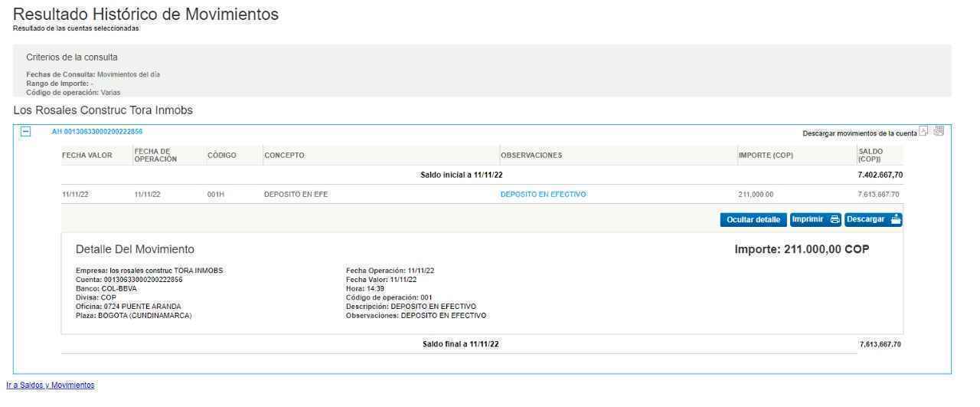
Task: Open account AH 00130633000200222856 link
Action: (x=97, y=132)
